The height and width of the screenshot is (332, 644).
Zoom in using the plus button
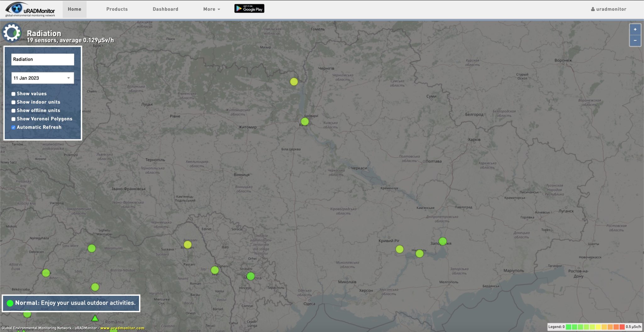636,30
